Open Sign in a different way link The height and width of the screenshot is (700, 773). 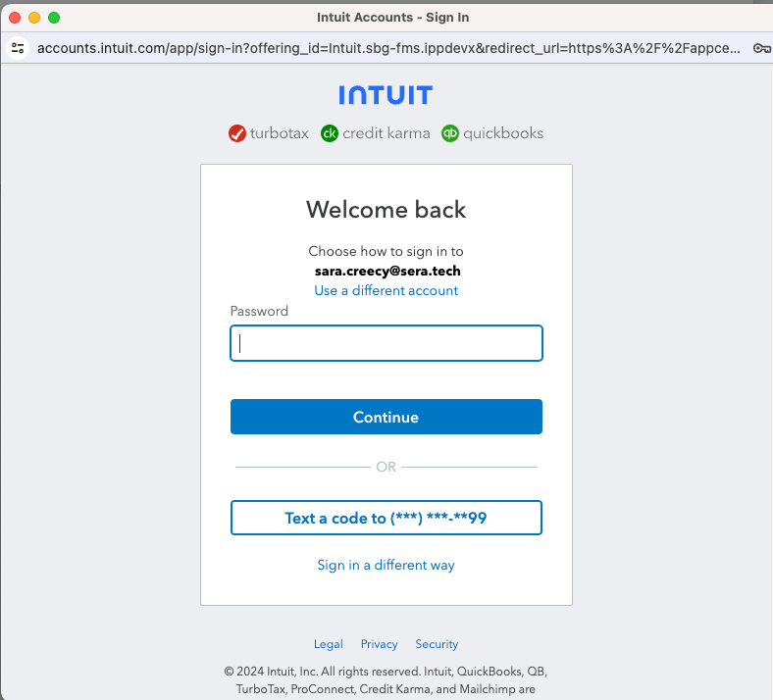click(x=386, y=565)
